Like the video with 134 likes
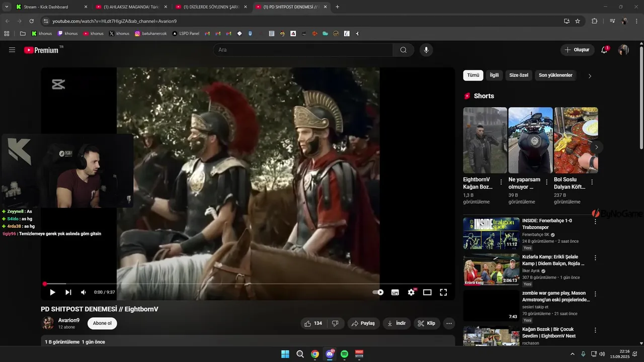The width and height of the screenshot is (644, 362). [x=313, y=323]
